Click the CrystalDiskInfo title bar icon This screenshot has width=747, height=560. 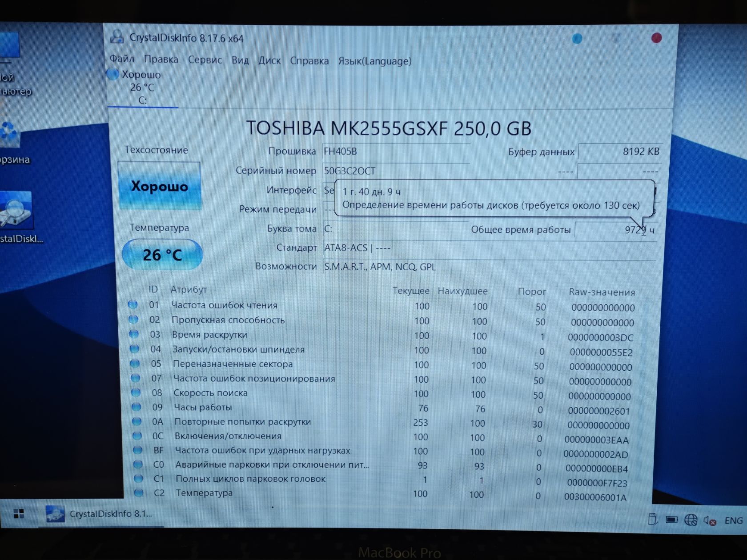click(x=117, y=37)
